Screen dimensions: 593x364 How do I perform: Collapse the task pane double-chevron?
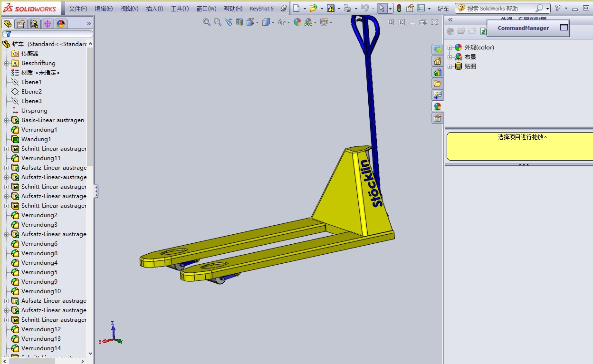tap(450, 20)
